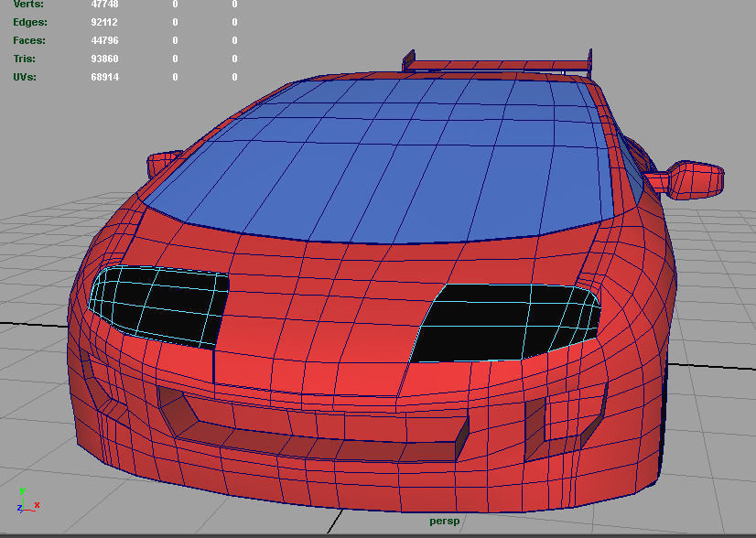
Task: Click the face count value 44796
Action: coord(104,40)
